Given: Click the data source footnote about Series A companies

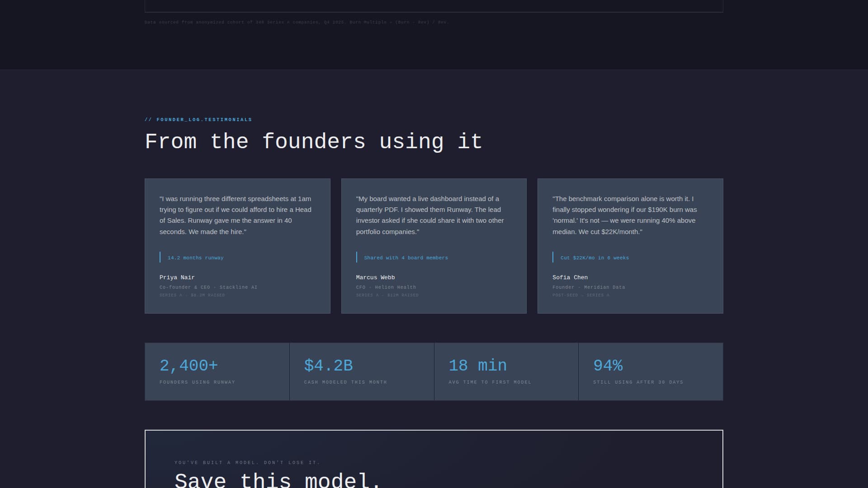Looking at the screenshot, I should click(297, 22).
